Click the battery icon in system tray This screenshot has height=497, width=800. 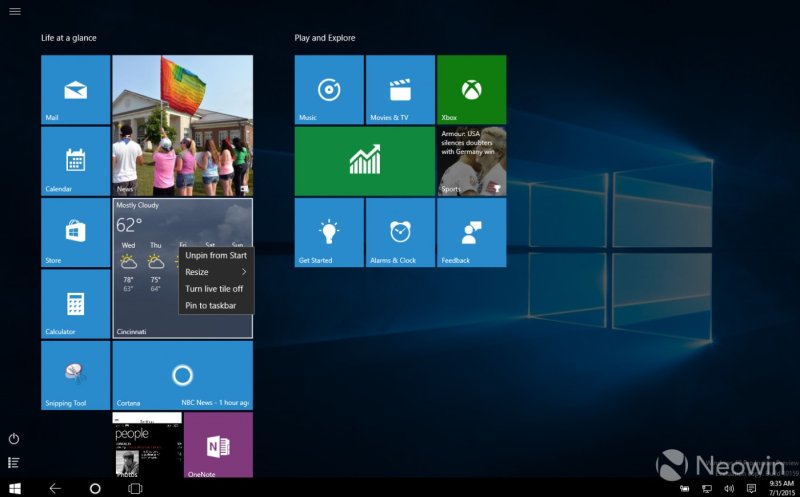684,489
